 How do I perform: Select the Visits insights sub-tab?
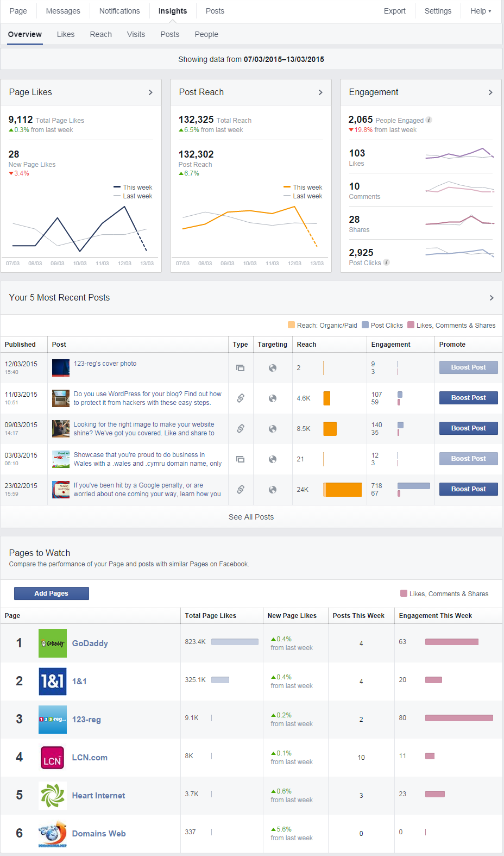136,34
